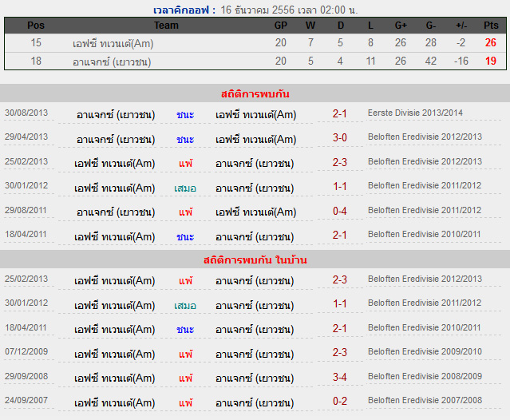Click competition 'Beloften Eredivisie 2012/2013' in the 29/04/2013 row
The width and height of the screenshot is (510, 420).
pos(425,137)
